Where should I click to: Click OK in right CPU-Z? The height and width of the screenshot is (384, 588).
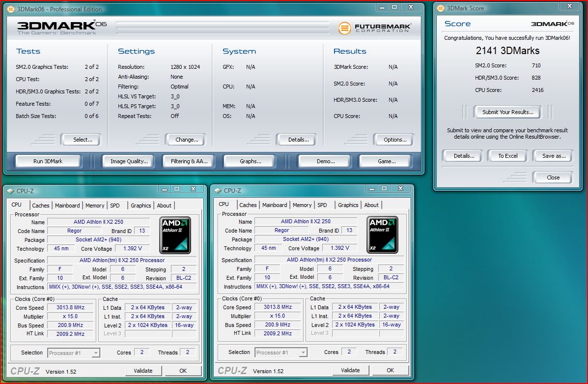click(x=391, y=371)
